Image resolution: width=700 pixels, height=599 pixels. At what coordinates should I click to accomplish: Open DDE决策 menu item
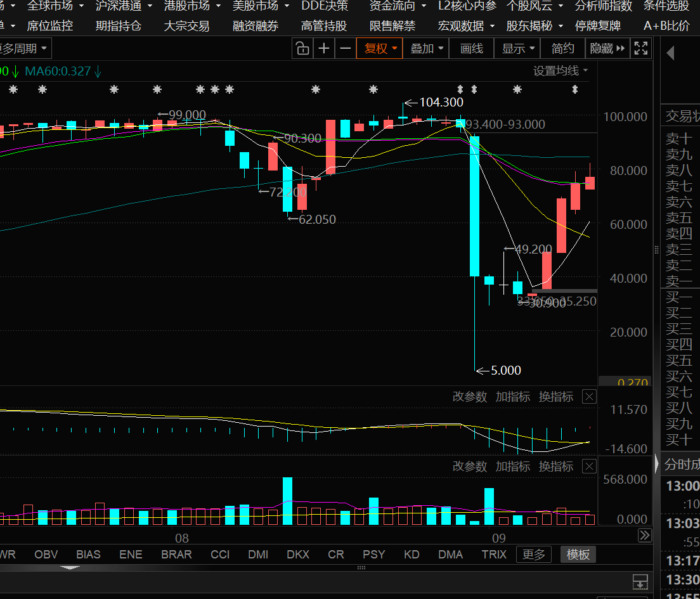pos(325,6)
